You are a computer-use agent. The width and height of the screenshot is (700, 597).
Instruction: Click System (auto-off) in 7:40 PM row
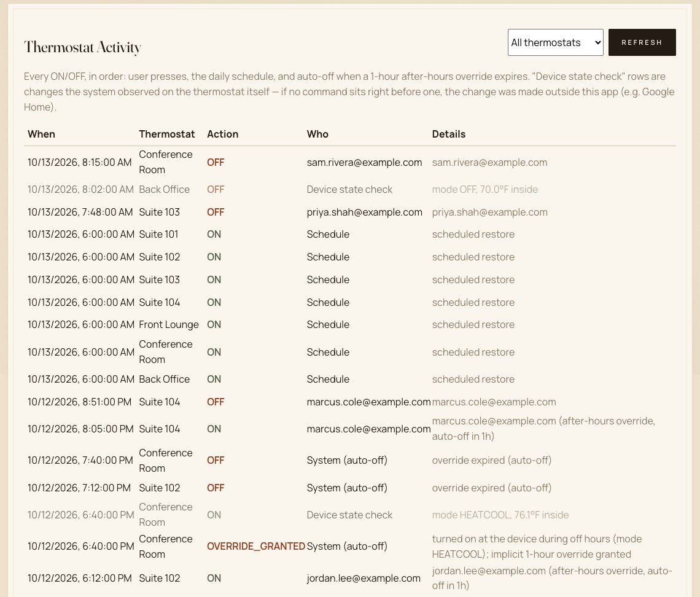point(347,460)
